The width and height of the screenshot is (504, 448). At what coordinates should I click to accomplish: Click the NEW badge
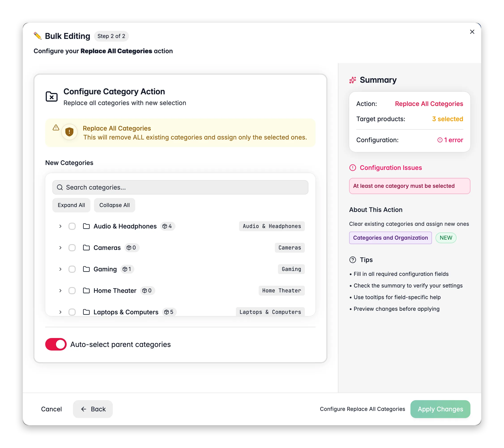pyautogui.click(x=446, y=238)
